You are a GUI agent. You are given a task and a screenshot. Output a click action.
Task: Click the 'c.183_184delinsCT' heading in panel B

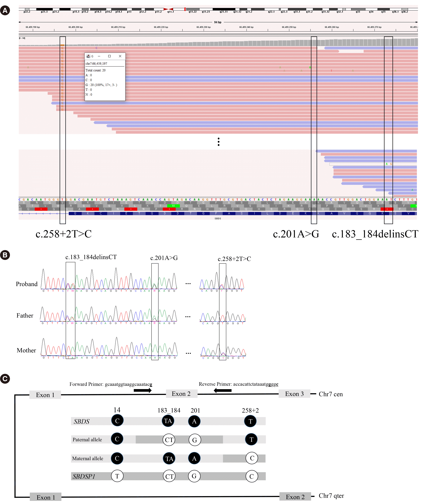tap(91, 257)
